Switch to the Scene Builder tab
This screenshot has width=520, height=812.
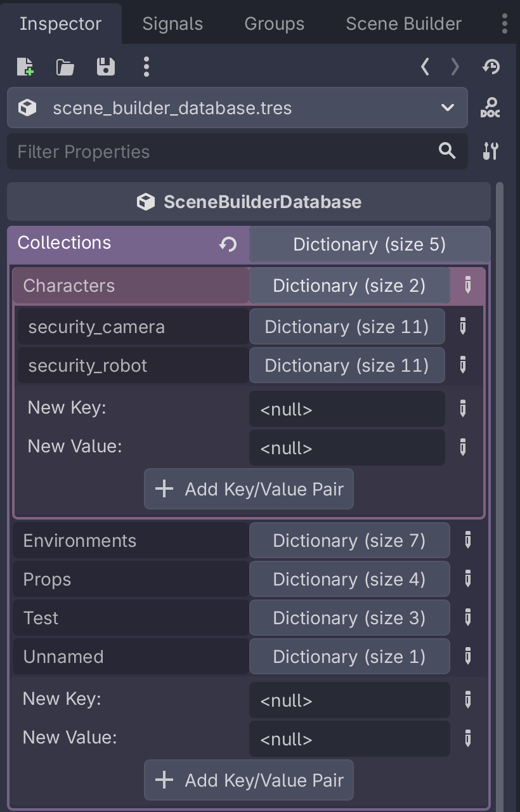(403, 23)
